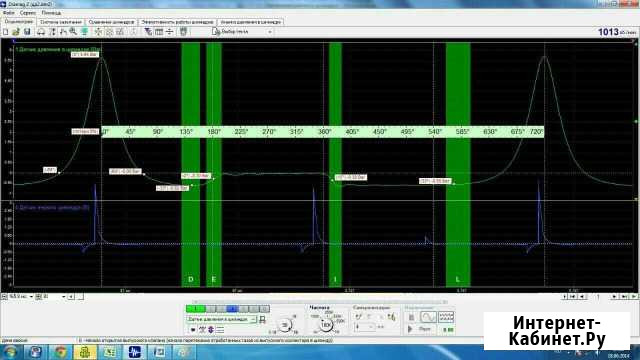Open the oscilloscope app taskbar icon

coord(134,352)
